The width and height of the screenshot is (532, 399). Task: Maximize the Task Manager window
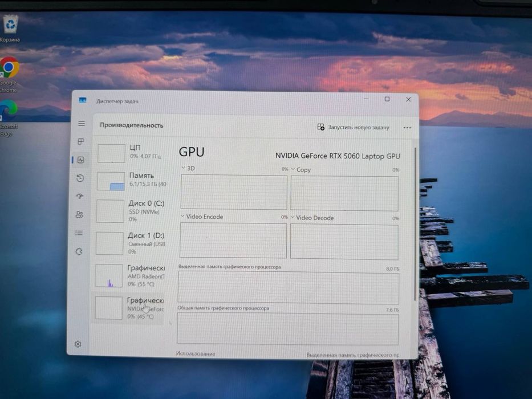point(387,99)
